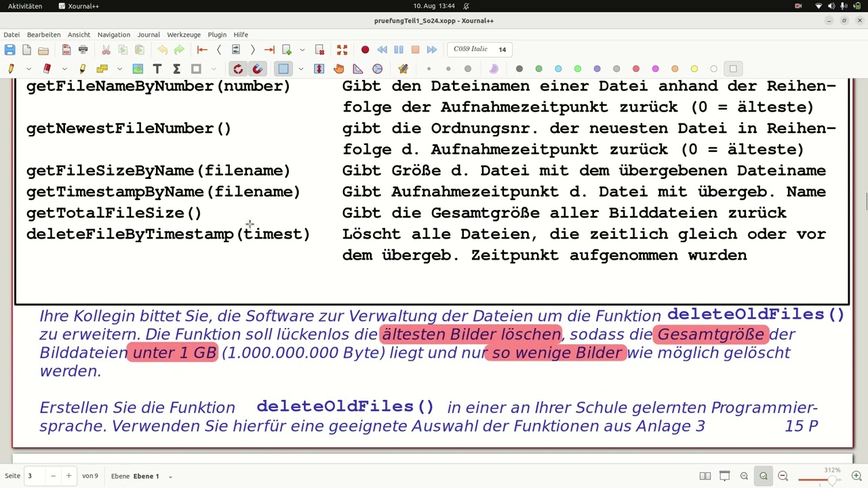This screenshot has width=868, height=488.
Task: Pick the yellow color swatch
Action: 694,68
